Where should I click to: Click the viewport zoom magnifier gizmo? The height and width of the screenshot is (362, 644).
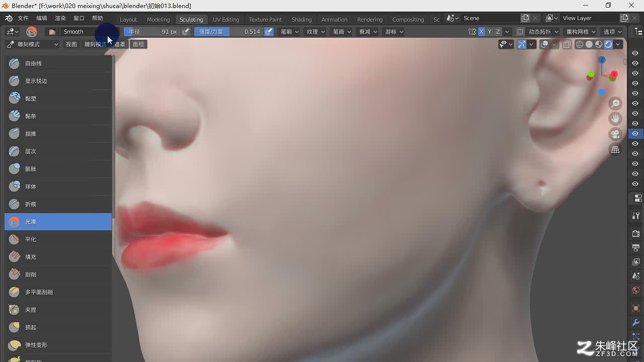[615, 104]
